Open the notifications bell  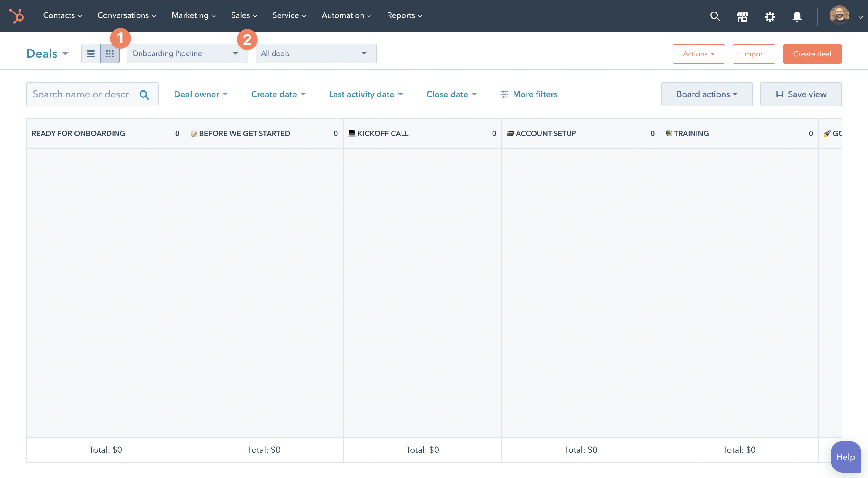pos(797,16)
